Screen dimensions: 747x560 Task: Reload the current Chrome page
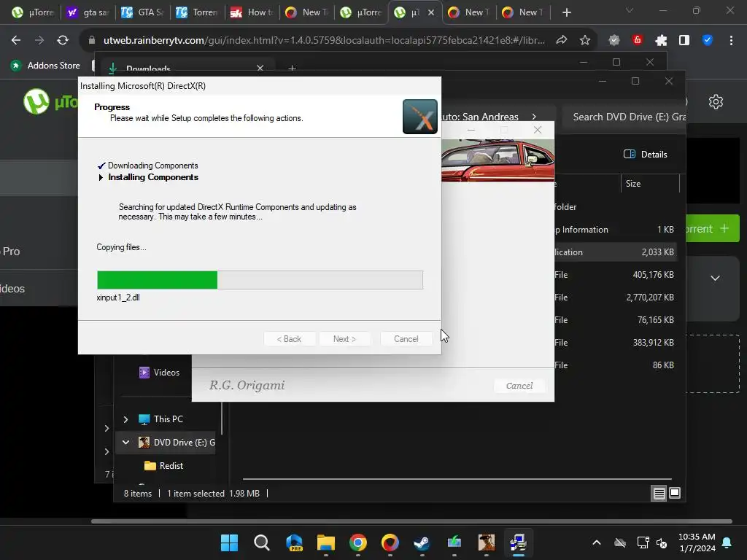click(63, 41)
